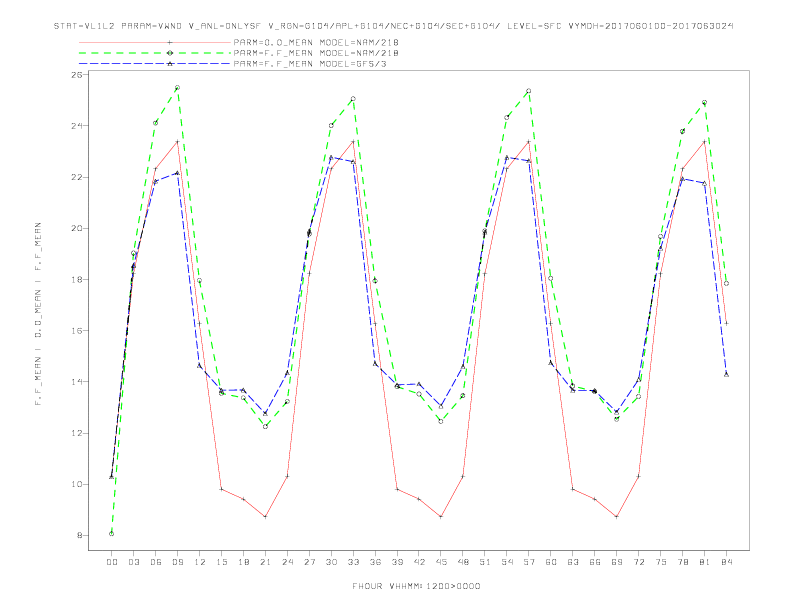Click x-axis tick label 63
Screen dimensions: 792x612
[x=573, y=562]
